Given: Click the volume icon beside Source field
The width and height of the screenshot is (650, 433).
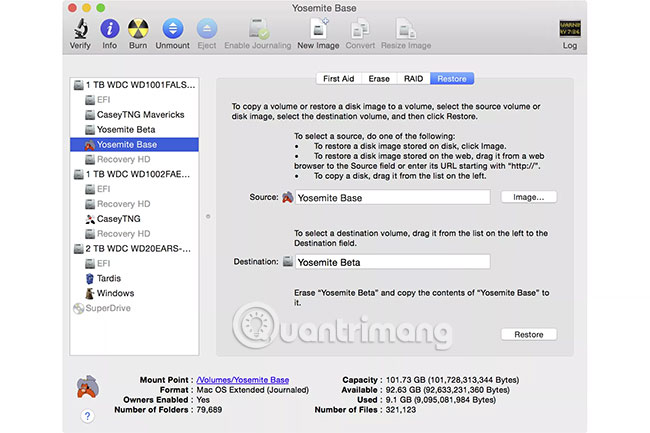Looking at the screenshot, I should [x=288, y=197].
